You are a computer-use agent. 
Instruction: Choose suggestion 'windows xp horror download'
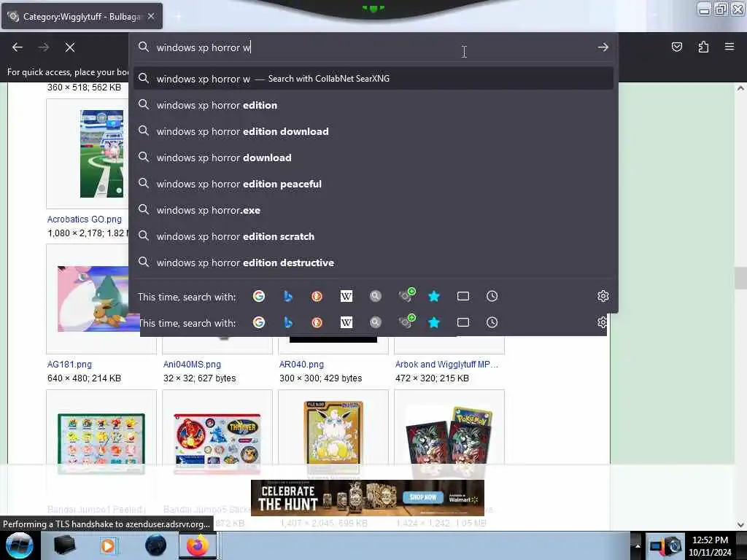click(373, 157)
